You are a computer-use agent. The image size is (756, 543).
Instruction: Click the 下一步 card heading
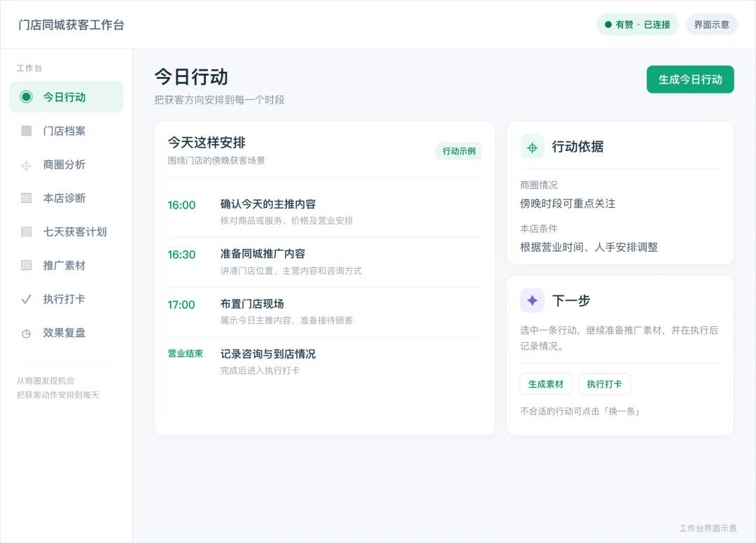571,301
